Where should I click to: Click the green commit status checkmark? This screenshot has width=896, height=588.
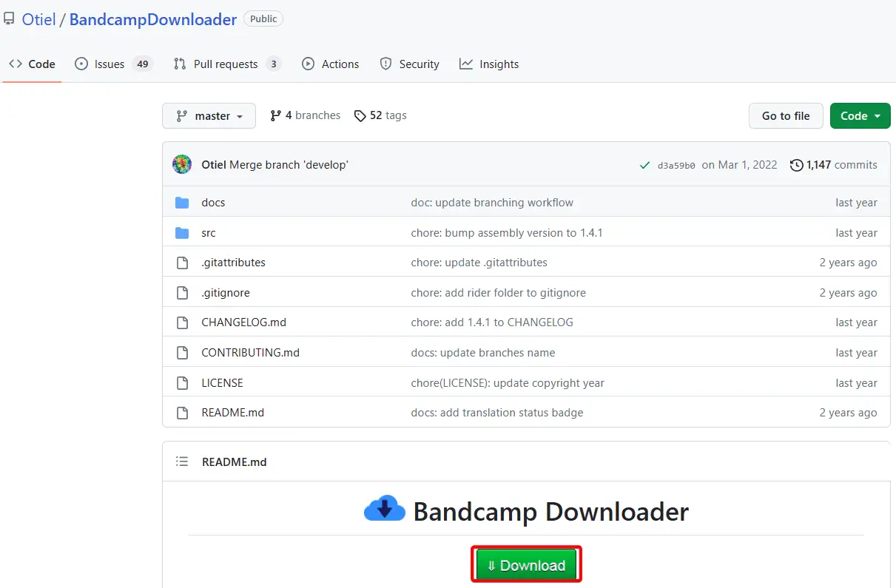click(x=645, y=165)
